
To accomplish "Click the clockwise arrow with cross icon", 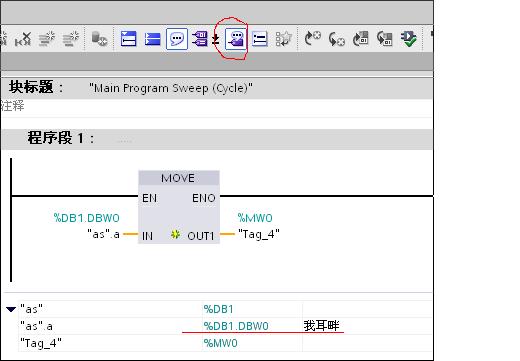I will 312,39.
